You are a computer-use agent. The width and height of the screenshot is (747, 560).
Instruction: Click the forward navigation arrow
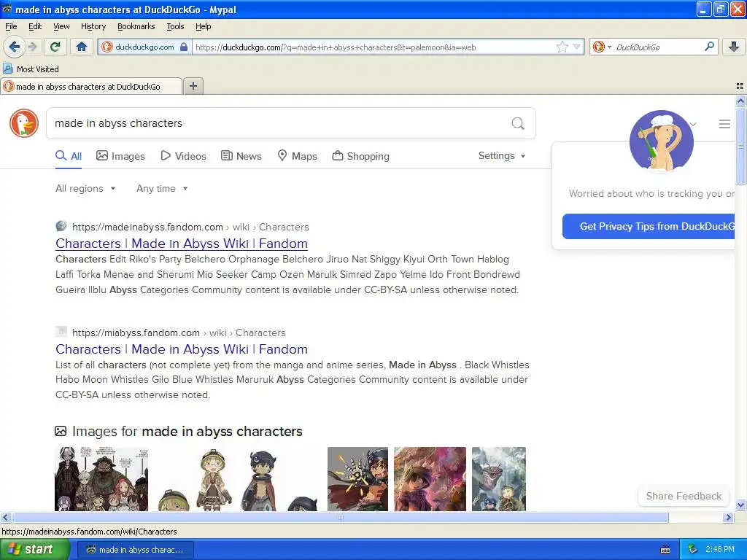pyautogui.click(x=33, y=47)
